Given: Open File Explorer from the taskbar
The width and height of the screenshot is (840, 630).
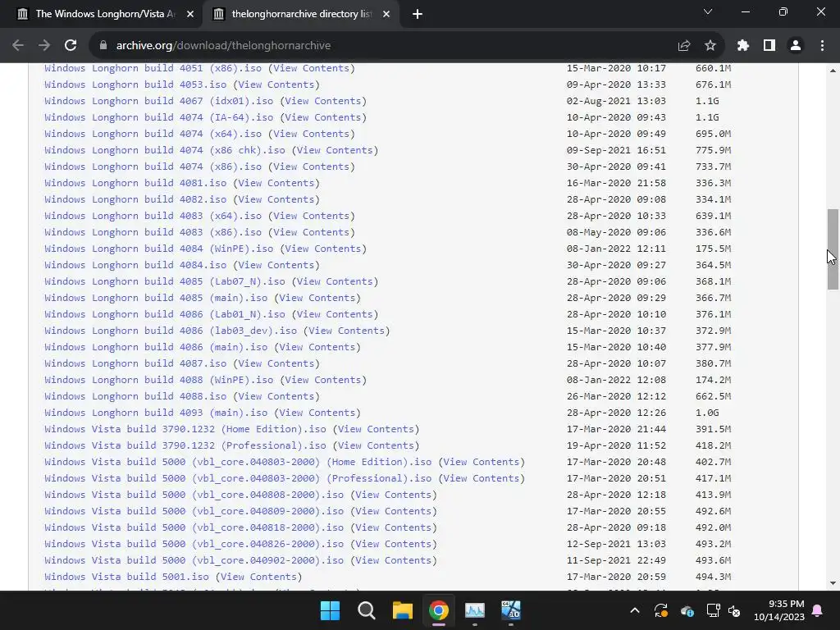Looking at the screenshot, I should tap(402, 610).
